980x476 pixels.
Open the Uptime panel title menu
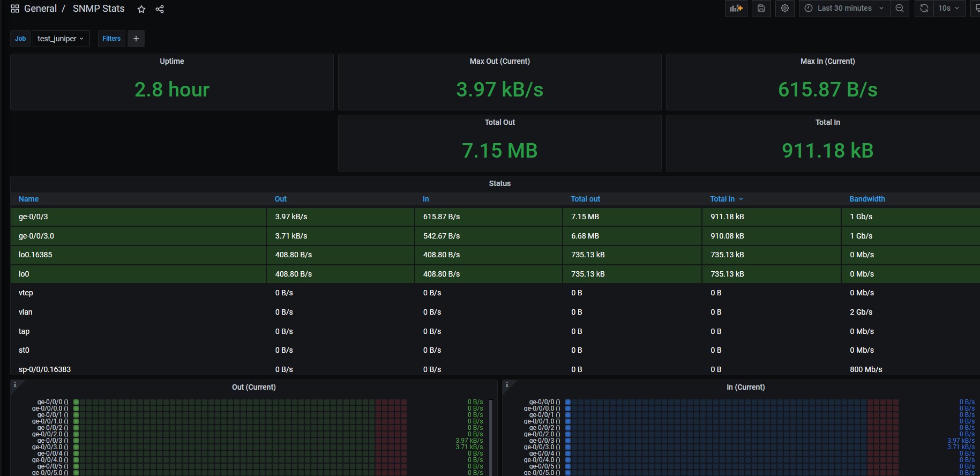click(x=171, y=61)
